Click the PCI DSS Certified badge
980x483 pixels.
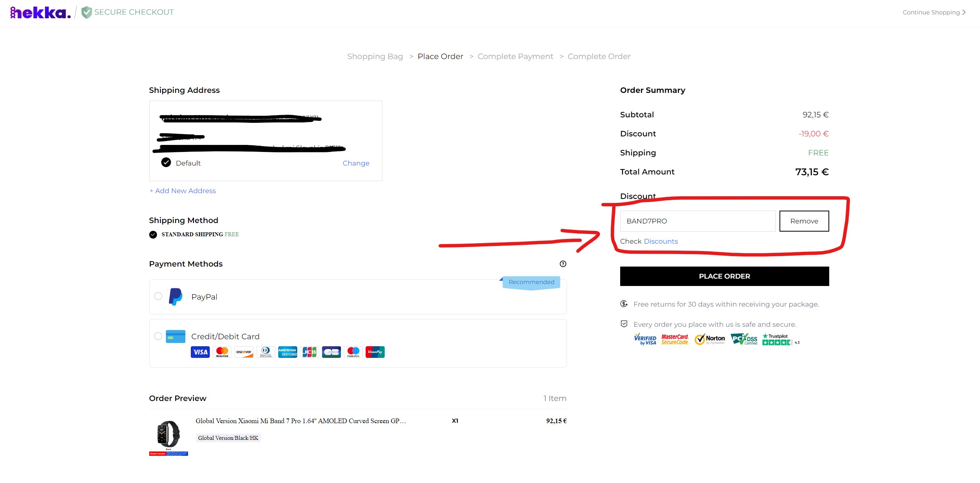click(744, 339)
